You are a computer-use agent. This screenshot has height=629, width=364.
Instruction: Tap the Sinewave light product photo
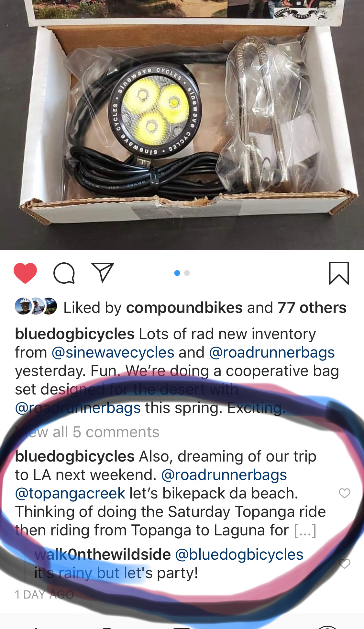pyautogui.click(x=182, y=125)
